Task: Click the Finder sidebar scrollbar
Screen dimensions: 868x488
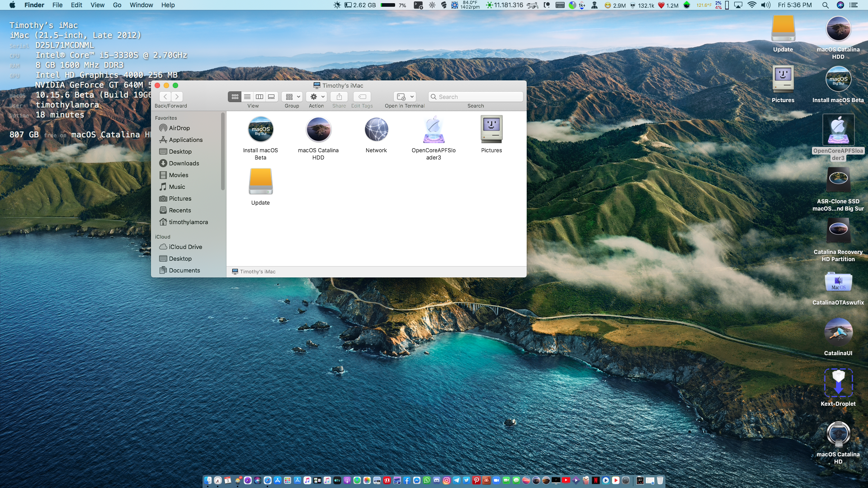Action: coord(222,151)
